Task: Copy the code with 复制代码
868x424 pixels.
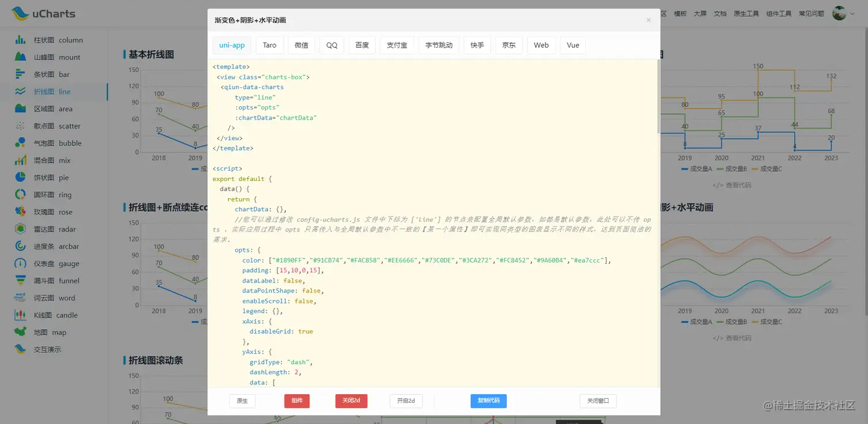Action: click(489, 401)
